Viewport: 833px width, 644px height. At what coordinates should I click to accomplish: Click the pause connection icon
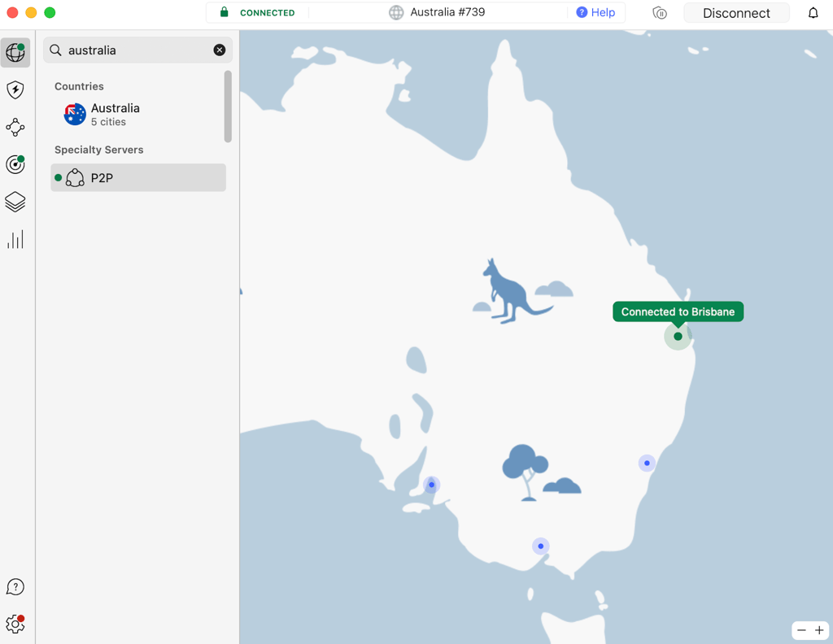[x=659, y=13]
